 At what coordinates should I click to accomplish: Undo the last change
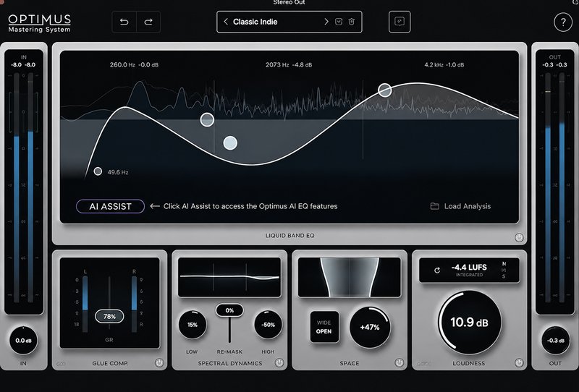click(124, 22)
